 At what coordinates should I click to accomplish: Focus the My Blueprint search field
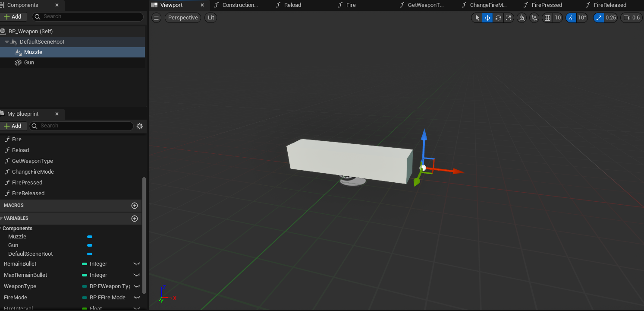(x=81, y=126)
